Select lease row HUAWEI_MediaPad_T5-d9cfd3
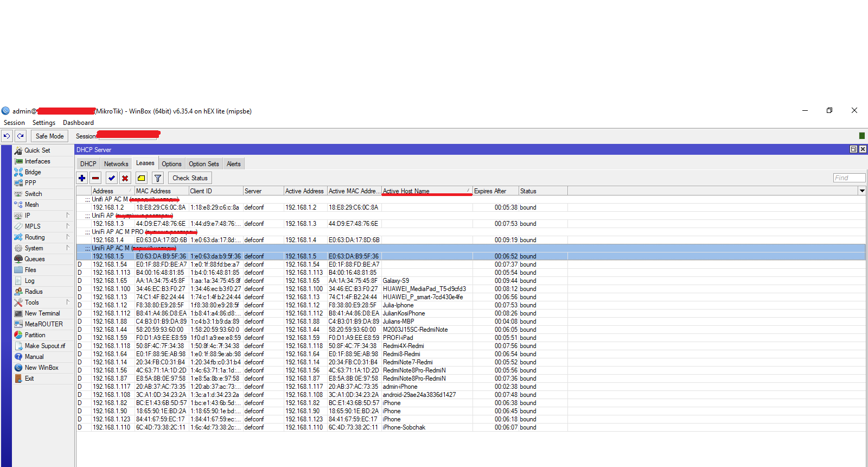The image size is (868, 467). pos(471,289)
